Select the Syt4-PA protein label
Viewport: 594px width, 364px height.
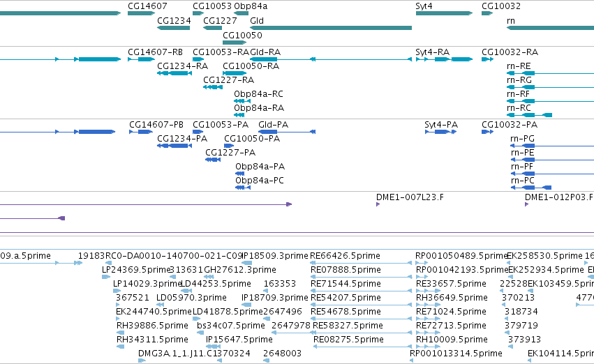441,125
